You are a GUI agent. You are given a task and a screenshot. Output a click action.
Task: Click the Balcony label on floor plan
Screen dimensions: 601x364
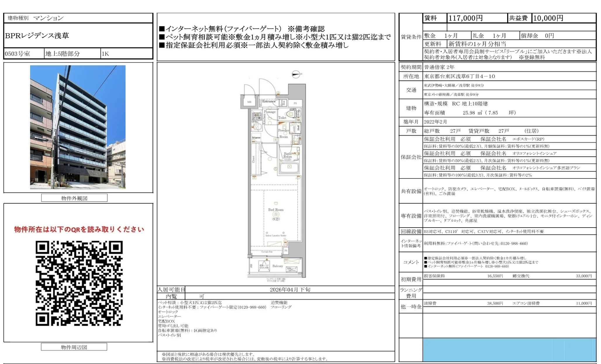(278, 266)
